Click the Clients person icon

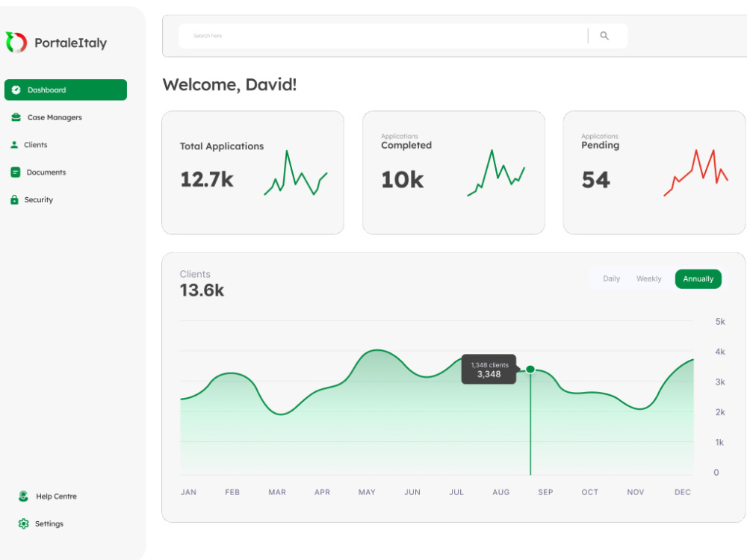[x=14, y=145]
